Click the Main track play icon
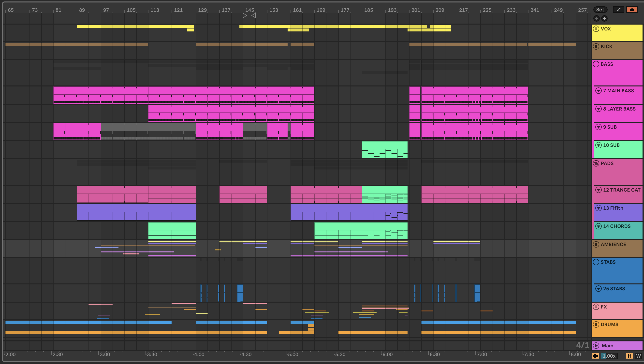Screen dimensions: 644x364 [596, 346]
